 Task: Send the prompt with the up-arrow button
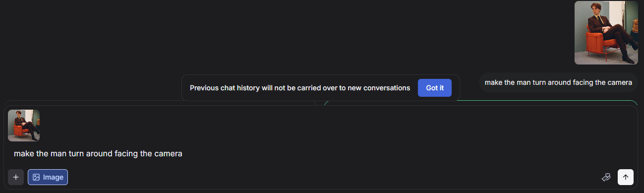pyautogui.click(x=625, y=177)
